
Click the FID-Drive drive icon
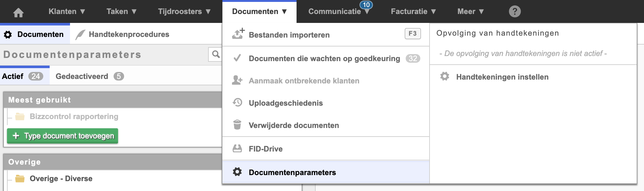click(237, 148)
